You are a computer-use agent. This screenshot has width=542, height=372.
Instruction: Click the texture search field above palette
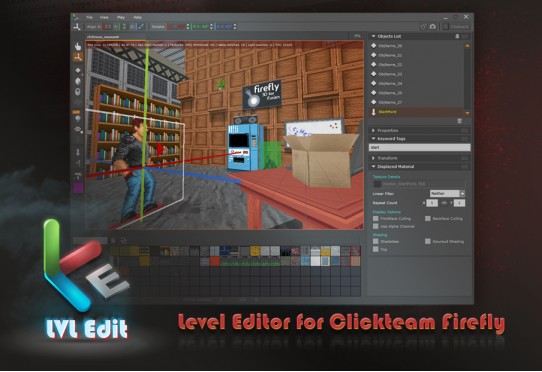click(x=91, y=241)
